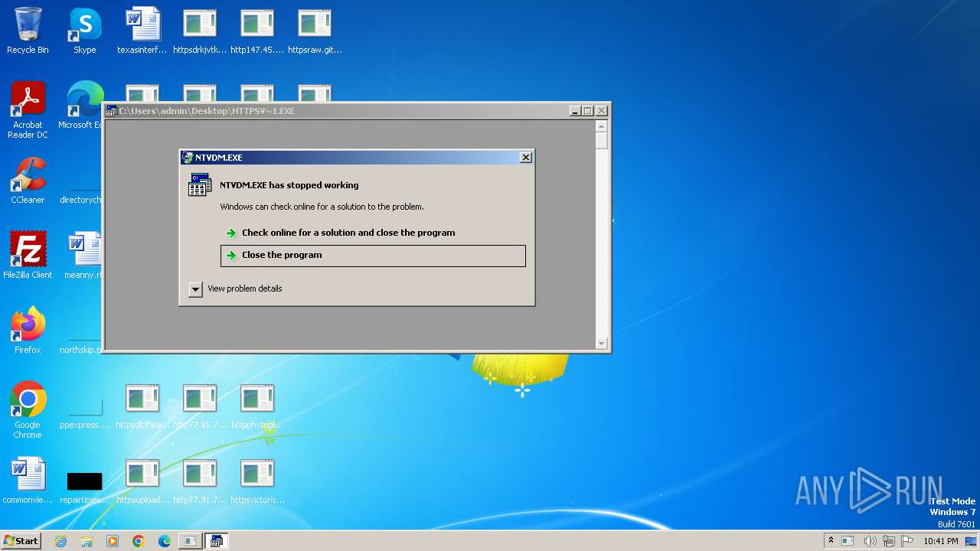Open Acrobat Reader DC shortcut

[x=28, y=110]
